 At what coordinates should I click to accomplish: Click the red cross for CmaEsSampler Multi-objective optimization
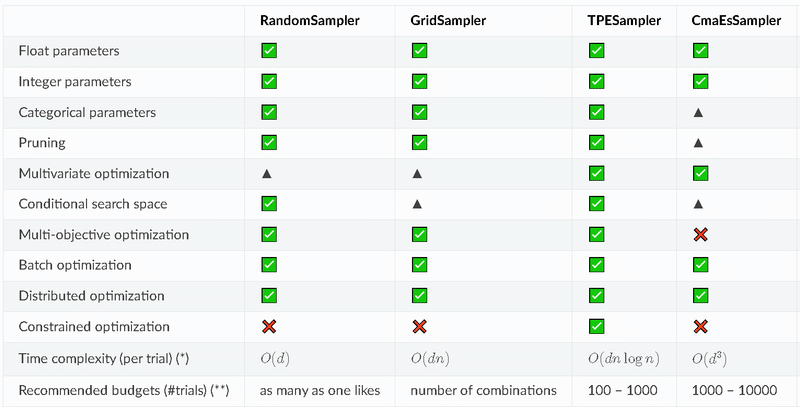tap(700, 234)
